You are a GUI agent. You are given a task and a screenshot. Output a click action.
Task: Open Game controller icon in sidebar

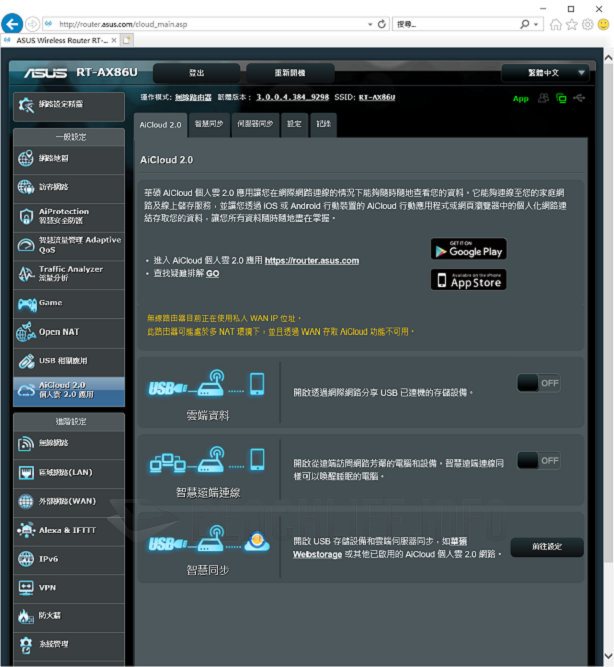point(27,304)
